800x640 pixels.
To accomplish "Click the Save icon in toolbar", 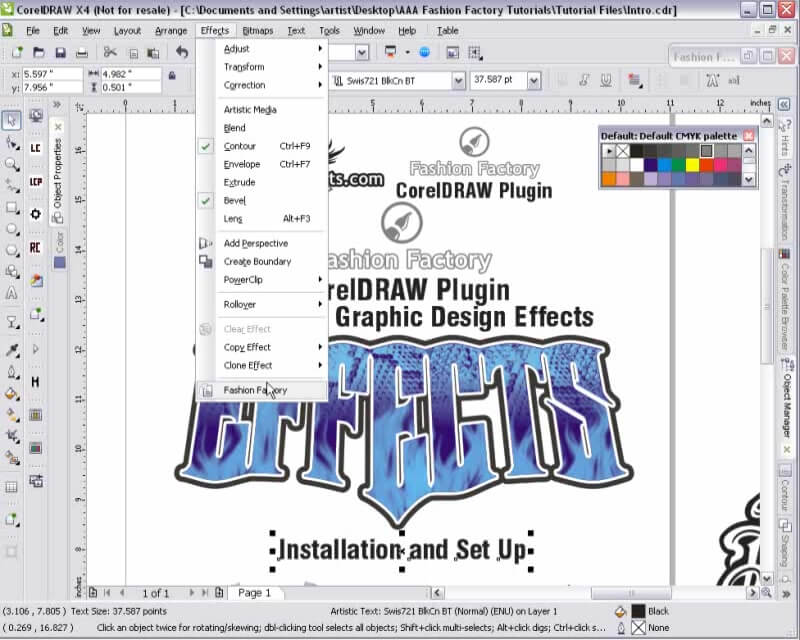I will coord(62,52).
